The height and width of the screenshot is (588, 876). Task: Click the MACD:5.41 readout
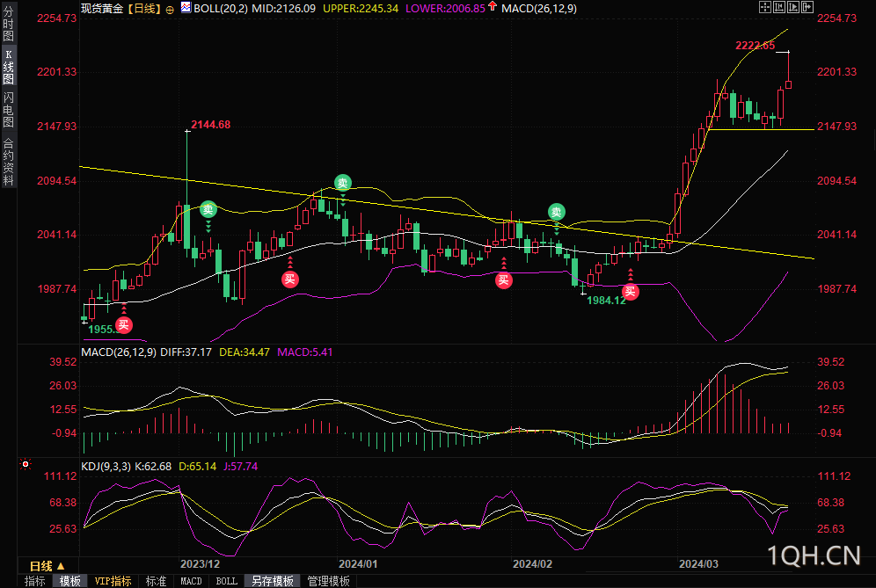(305, 352)
